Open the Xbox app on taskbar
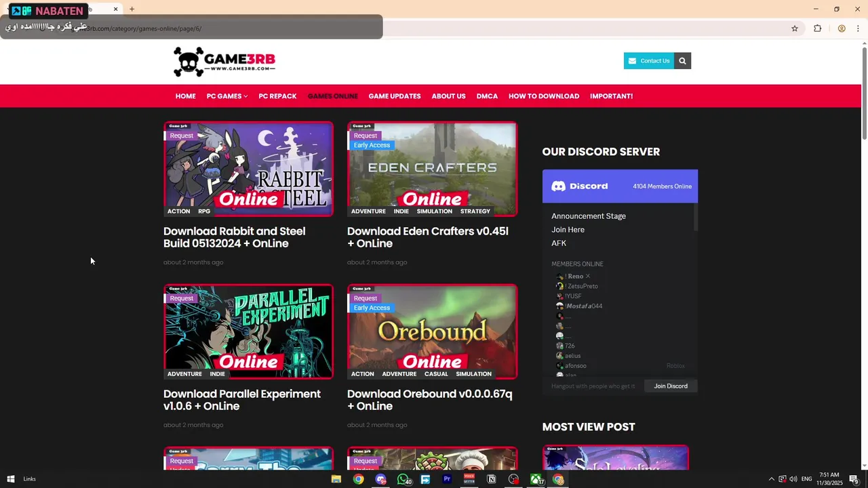Image resolution: width=868 pixels, height=488 pixels. coord(536,479)
